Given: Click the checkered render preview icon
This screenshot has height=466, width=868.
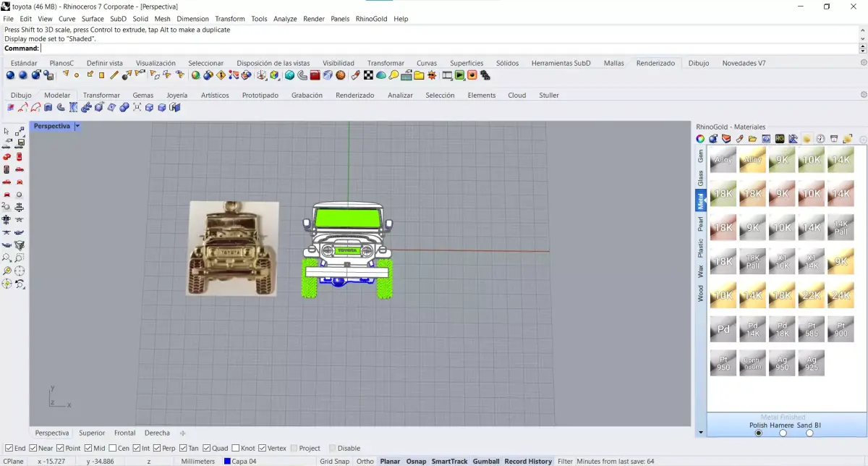Looking at the screenshot, I should [x=368, y=75].
